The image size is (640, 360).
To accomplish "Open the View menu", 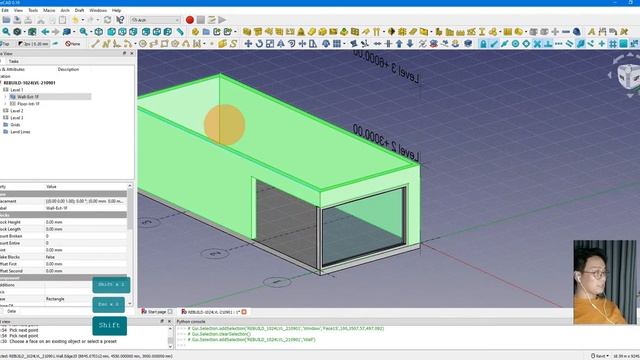I will tap(18, 10).
